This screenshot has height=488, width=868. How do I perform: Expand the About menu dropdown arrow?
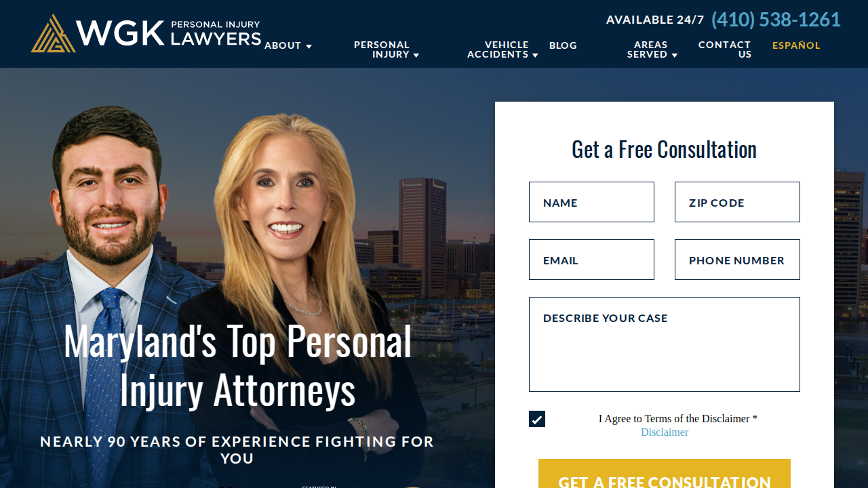click(309, 46)
